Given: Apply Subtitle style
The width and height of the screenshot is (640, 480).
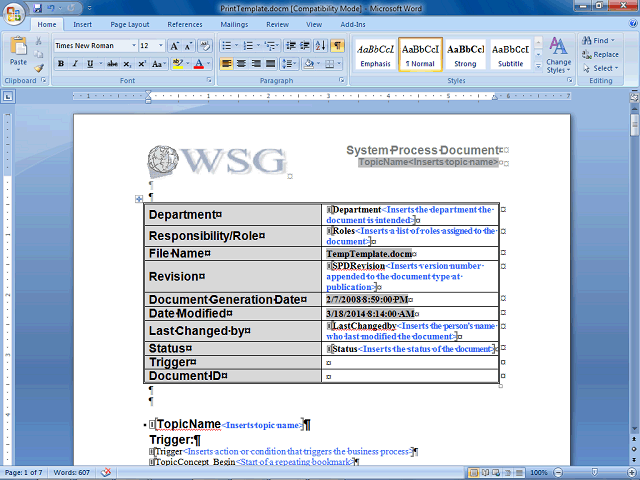Looking at the screenshot, I should point(510,55).
